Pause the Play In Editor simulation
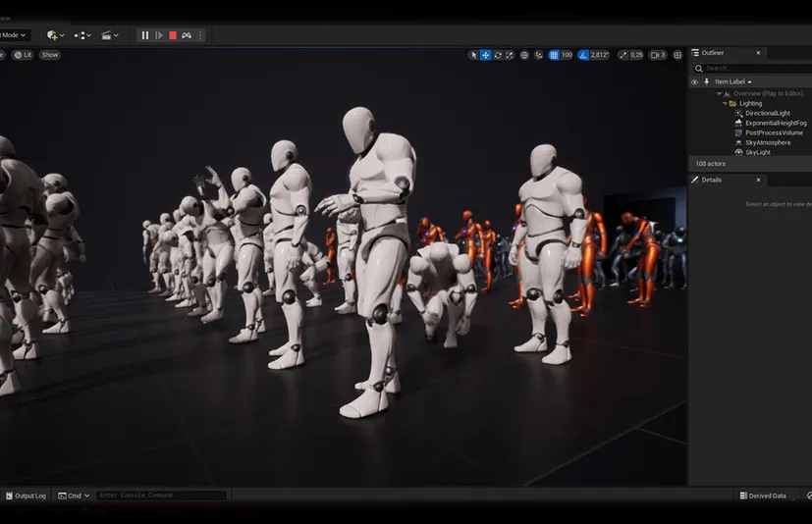This screenshot has height=524, width=812. point(145,35)
